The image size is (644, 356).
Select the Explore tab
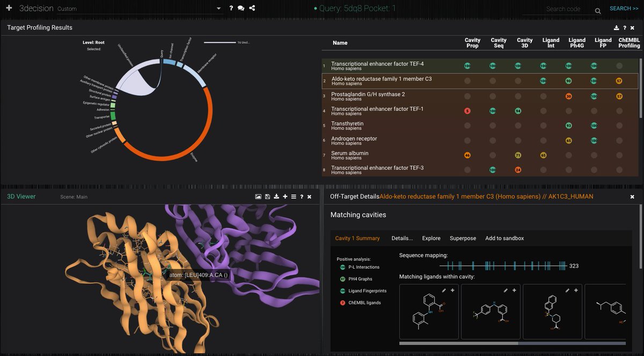431,238
